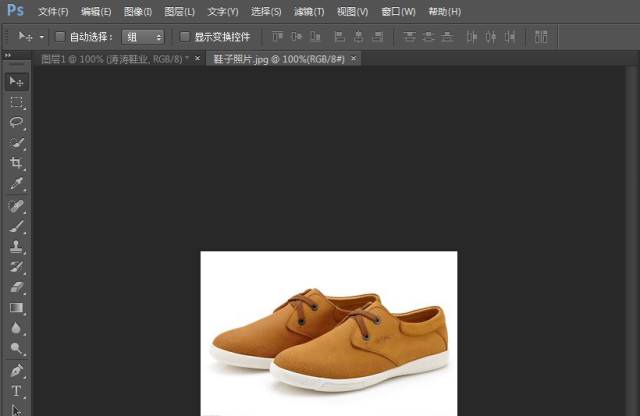Select the Quick Selection tool
This screenshot has width=640, height=416.
16,143
